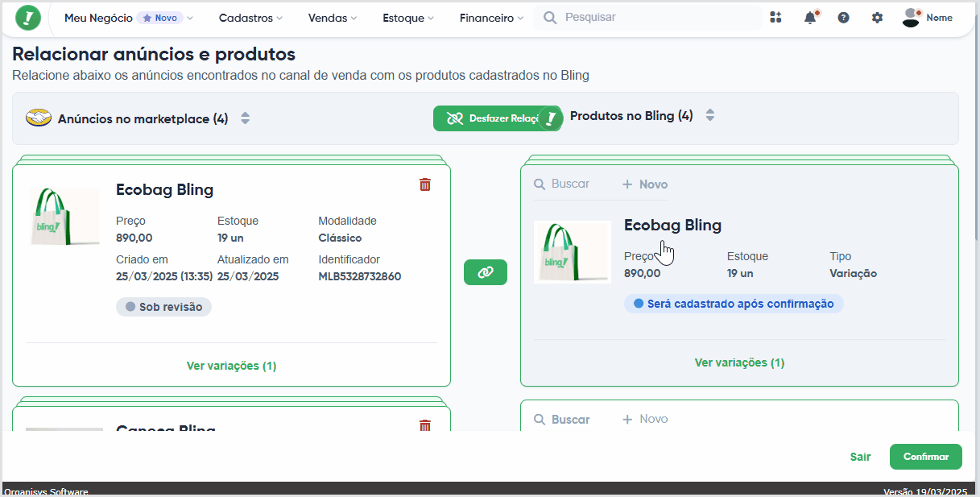The width and height of the screenshot is (980, 497).
Task: Click the Sair link
Action: pyautogui.click(x=860, y=457)
